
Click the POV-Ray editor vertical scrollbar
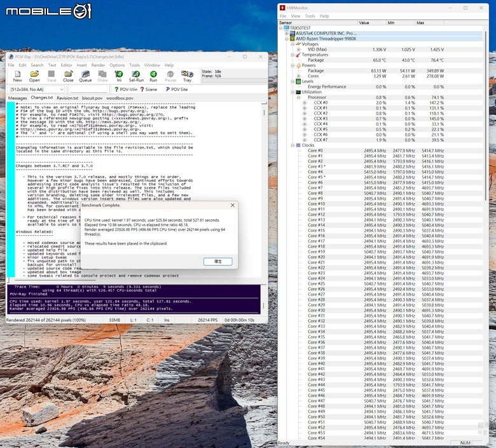[x=264, y=113]
